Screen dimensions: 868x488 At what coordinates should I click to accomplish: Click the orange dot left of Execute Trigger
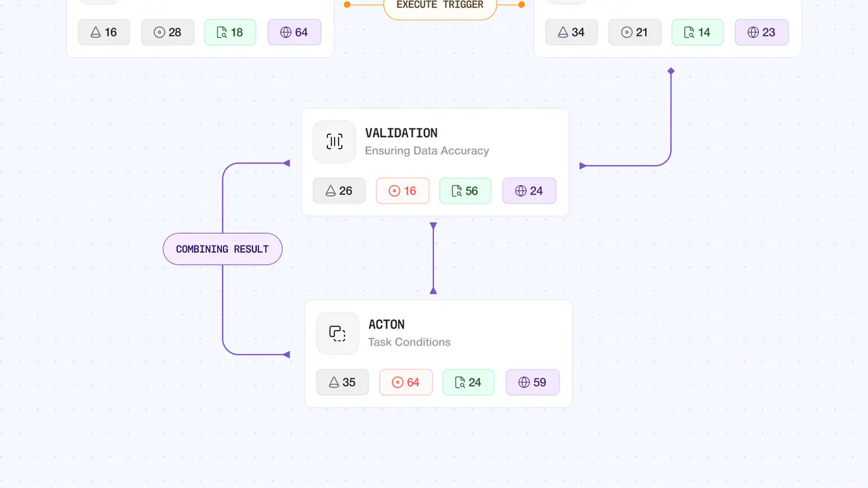coord(347,4)
